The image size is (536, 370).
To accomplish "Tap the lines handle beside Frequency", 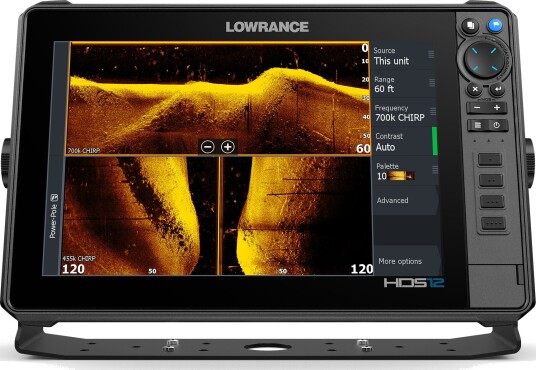I will click(x=433, y=111).
